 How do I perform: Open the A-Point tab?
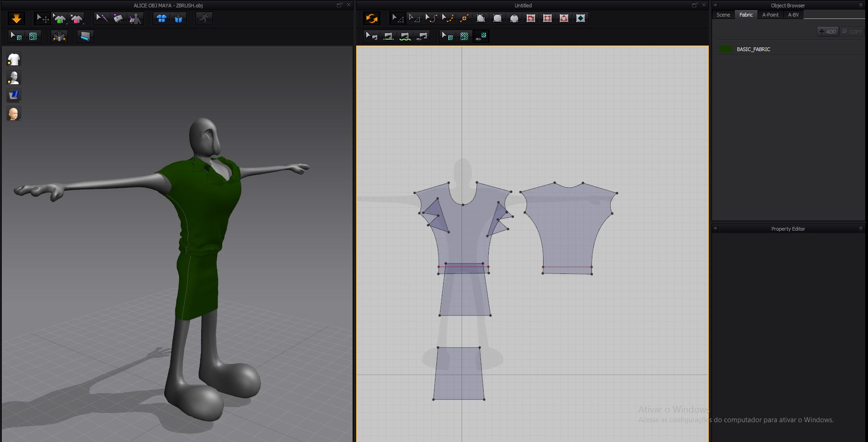pyautogui.click(x=770, y=15)
